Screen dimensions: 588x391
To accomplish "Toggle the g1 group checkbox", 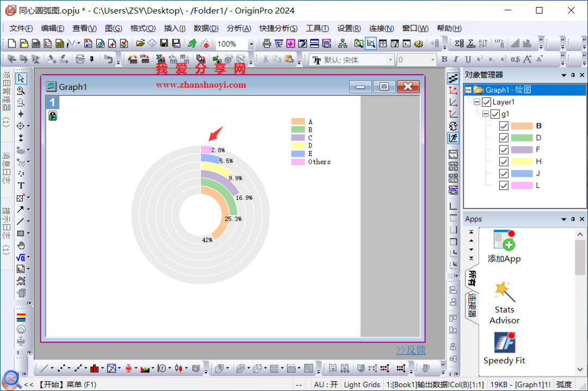I will [x=495, y=114].
